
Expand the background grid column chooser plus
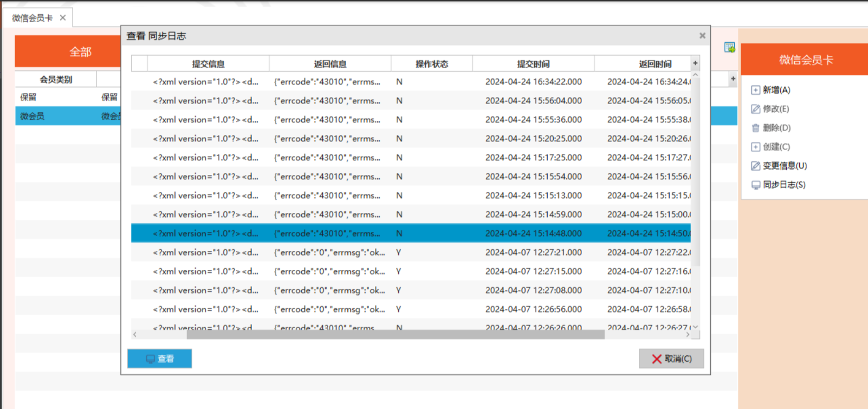733,79
